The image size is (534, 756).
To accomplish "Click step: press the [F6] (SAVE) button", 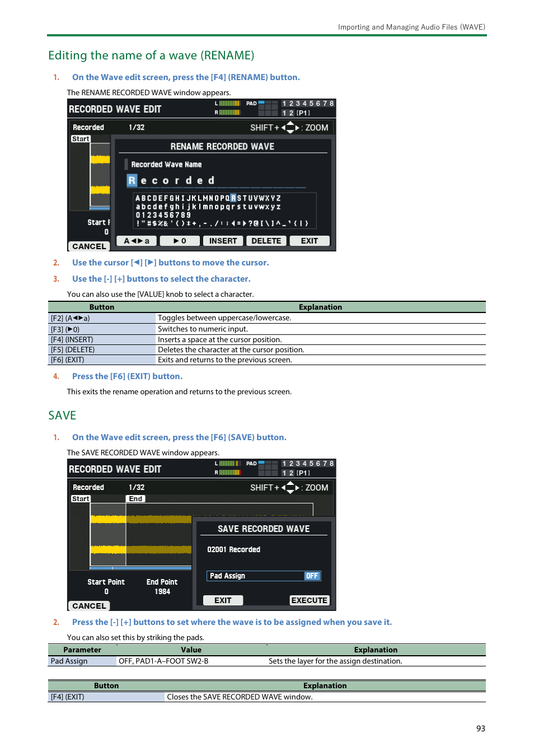I will coord(179,437).
